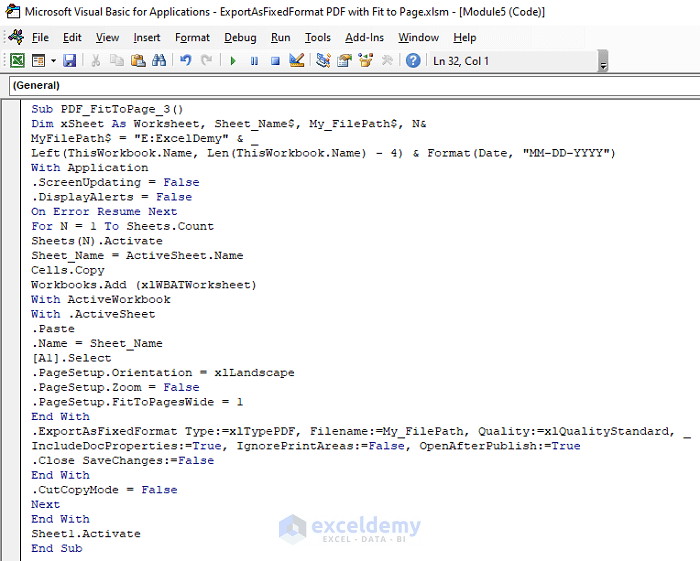The image size is (700, 561).
Task: Click the blue Help question mark icon
Action: [x=413, y=60]
